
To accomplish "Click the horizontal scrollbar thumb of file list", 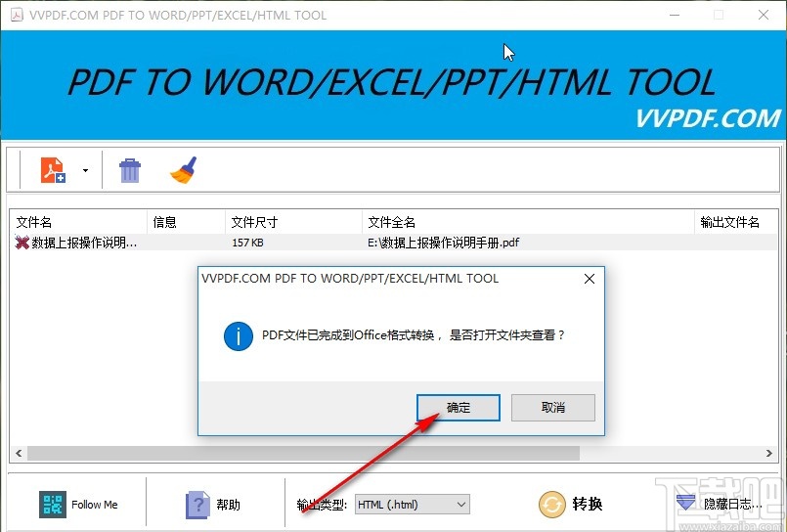I will (x=303, y=453).
